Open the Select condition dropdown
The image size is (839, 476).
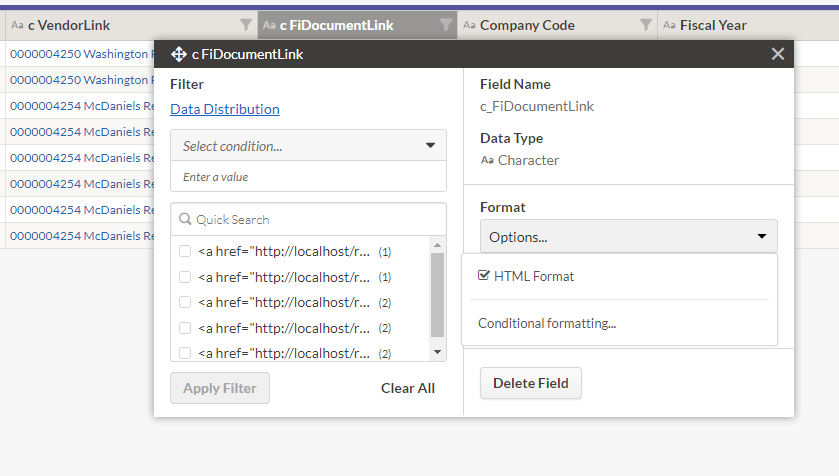[308, 146]
